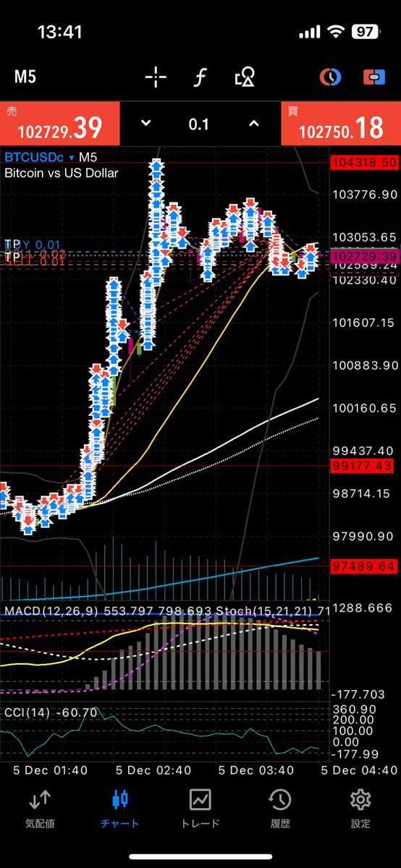Activate the crosshair tool
Image resolution: width=401 pixels, height=868 pixels.
[x=156, y=77]
